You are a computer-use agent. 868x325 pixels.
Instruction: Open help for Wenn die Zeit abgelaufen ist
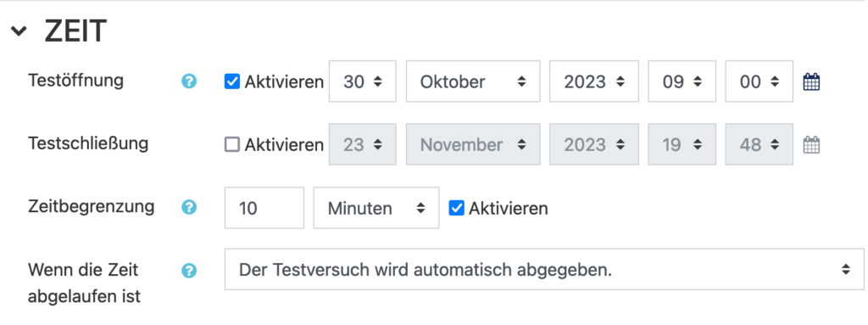coord(189,271)
